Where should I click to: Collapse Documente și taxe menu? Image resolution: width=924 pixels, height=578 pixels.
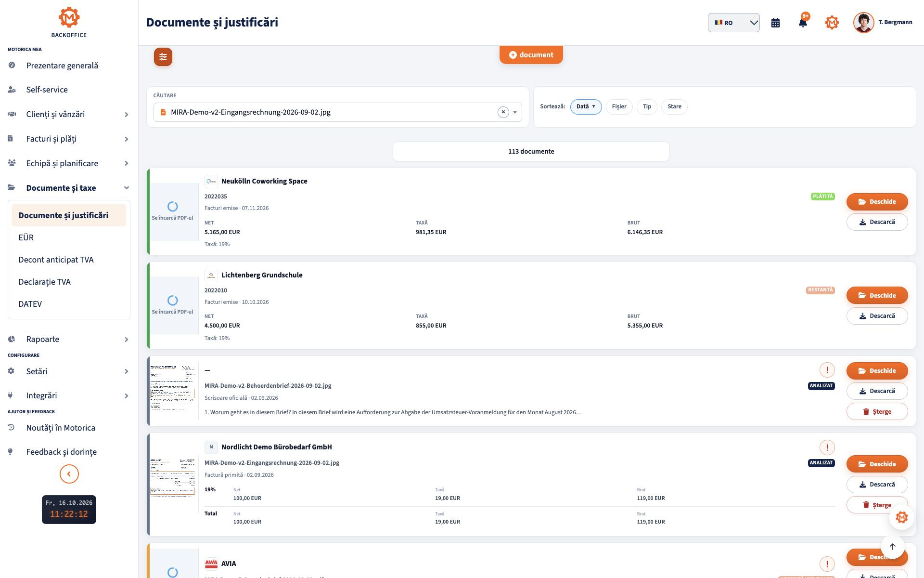point(69,188)
